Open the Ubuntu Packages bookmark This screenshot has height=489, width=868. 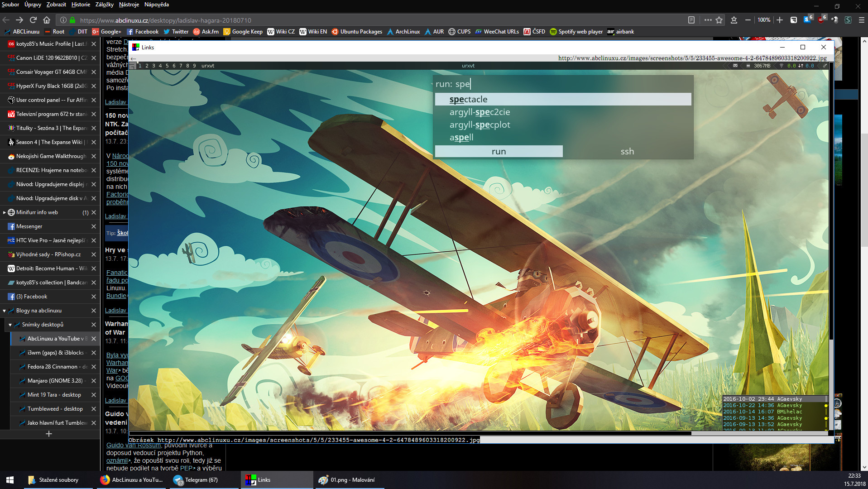tap(357, 32)
